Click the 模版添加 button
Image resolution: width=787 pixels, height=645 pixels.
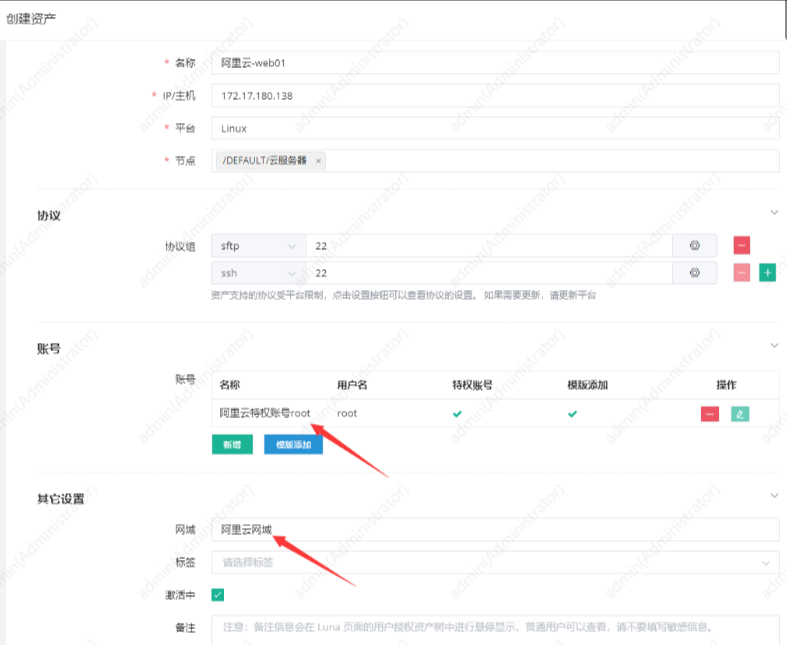tap(293, 445)
